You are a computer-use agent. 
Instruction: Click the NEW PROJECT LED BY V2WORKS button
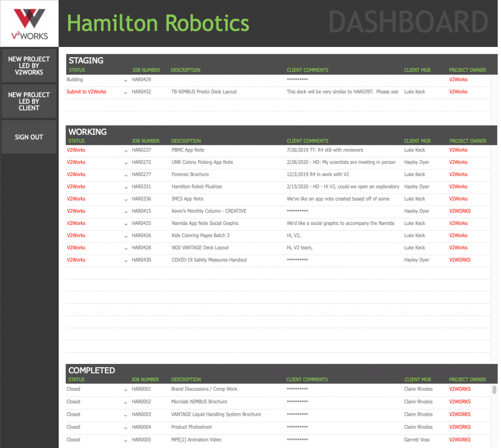pyautogui.click(x=29, y=66)
